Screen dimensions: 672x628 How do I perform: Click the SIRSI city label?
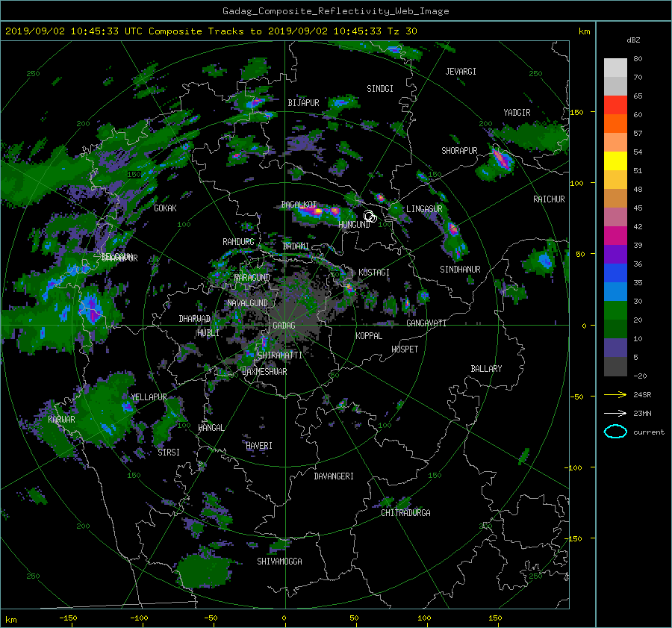(169, 453)
